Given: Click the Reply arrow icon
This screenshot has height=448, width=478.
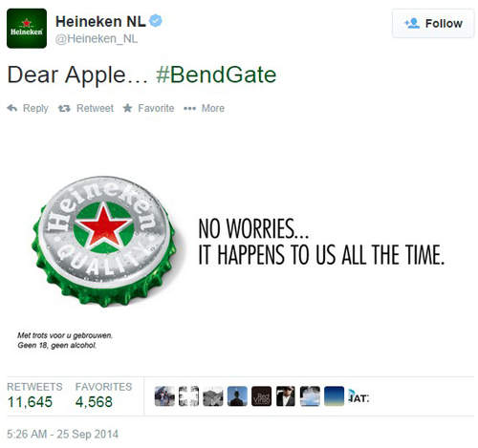Looking at the screenshot, I should click(12, 108).
